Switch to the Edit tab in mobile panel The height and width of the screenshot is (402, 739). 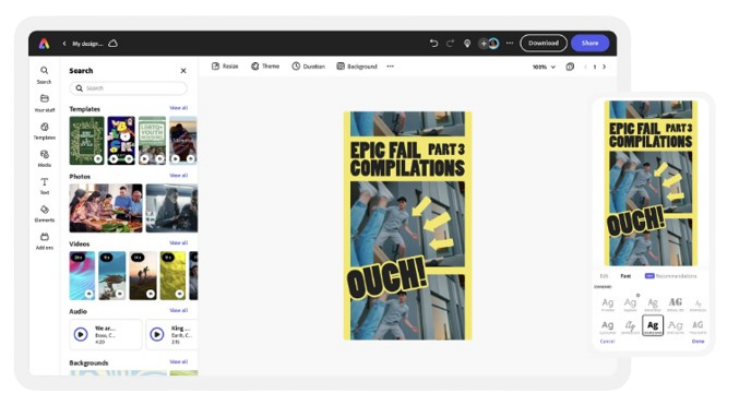click(x=604, y=276)
